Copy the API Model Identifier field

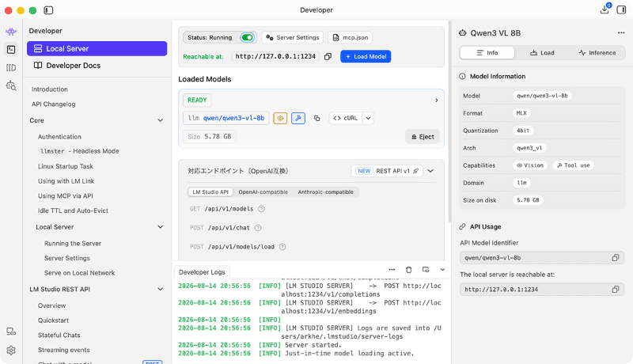coord(616,257)
